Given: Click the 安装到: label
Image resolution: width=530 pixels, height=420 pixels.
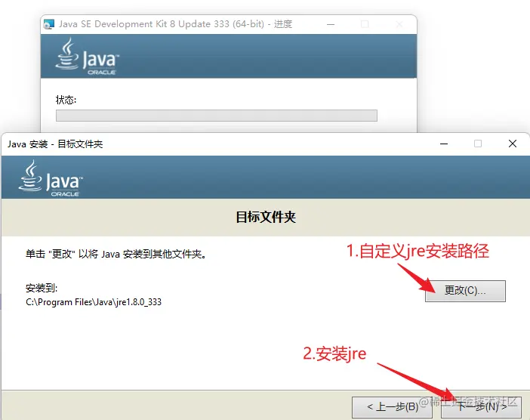Looking at the screenshot, I should [x=42, y=288].
